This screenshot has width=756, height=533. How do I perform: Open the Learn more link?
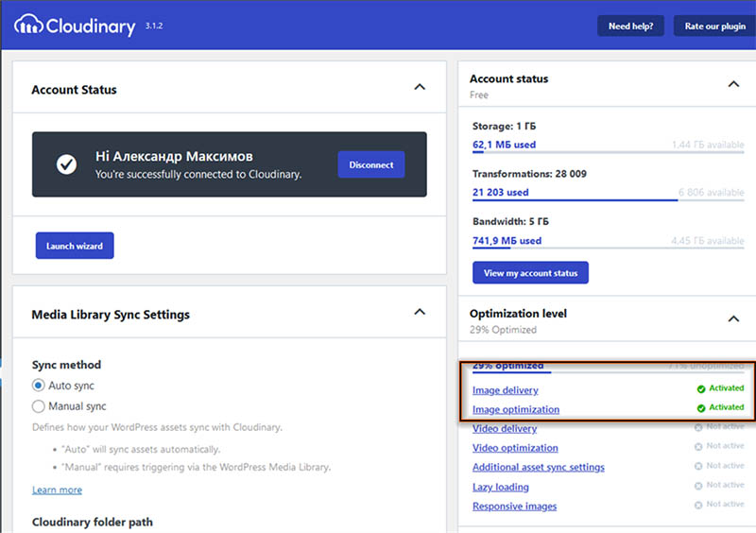[x=57, y=490]
